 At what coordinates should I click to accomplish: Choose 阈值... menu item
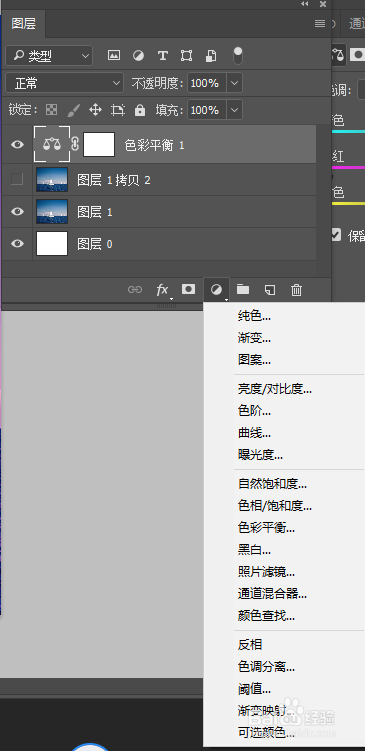pos(255,689)
